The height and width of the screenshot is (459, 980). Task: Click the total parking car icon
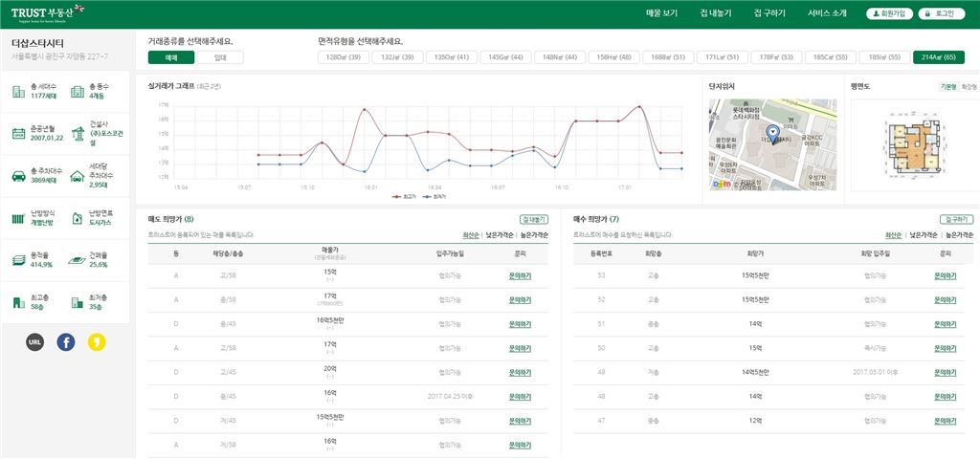(18, 175)
